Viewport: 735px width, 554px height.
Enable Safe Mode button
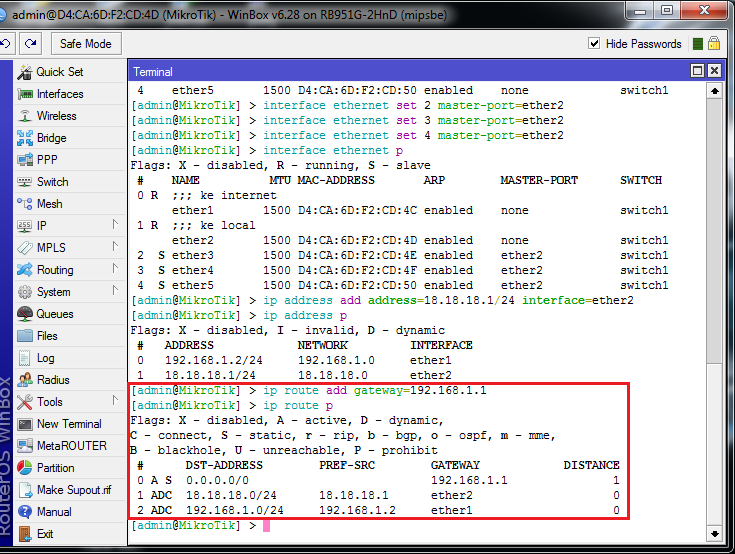pos(86,44)
